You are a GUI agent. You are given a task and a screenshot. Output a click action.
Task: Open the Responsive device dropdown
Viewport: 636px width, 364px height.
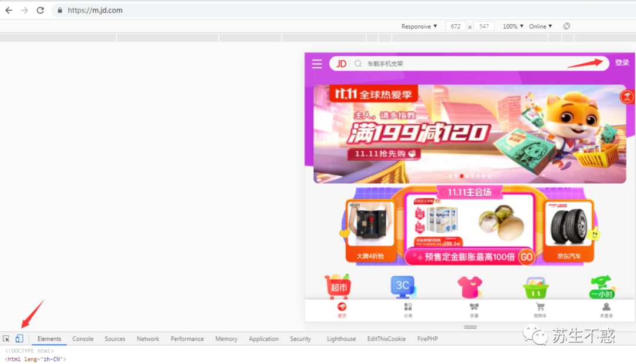(x=419, y=27)
